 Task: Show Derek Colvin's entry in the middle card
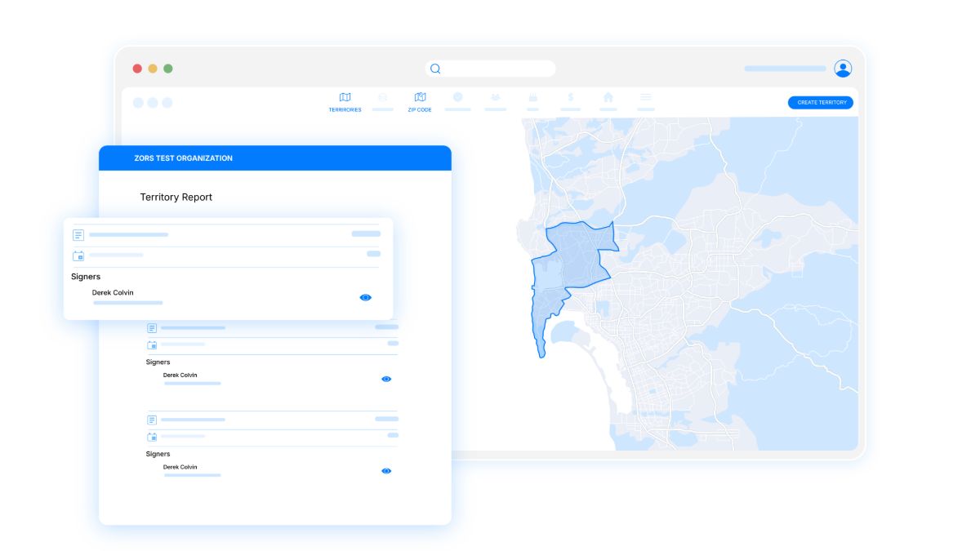385,378
